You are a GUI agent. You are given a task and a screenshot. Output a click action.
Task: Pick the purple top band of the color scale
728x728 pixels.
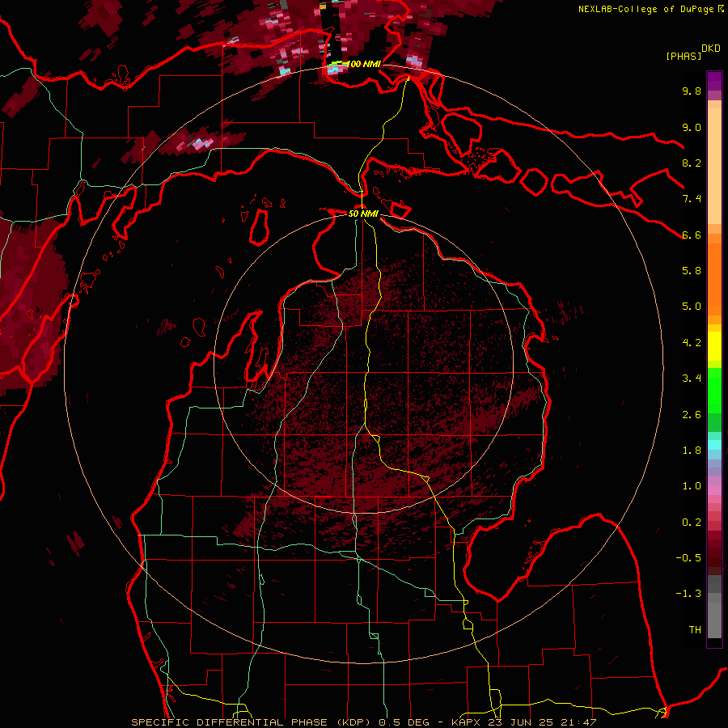point(714,81)
